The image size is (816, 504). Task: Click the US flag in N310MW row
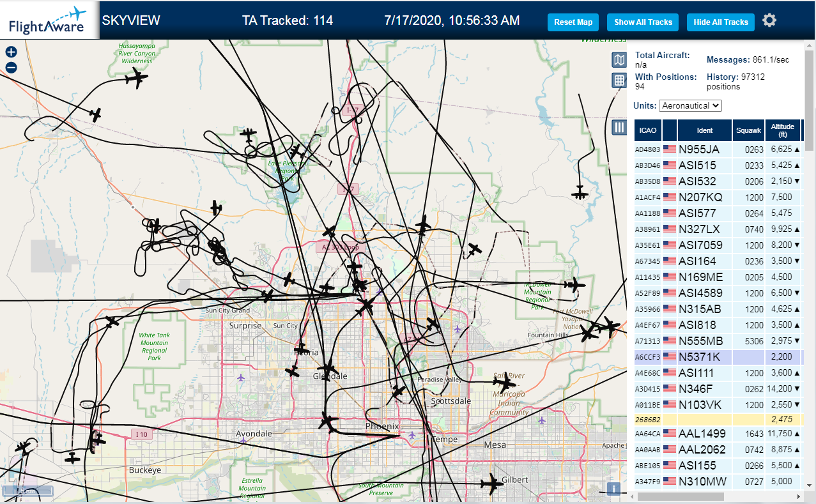[x=670, y=482]
